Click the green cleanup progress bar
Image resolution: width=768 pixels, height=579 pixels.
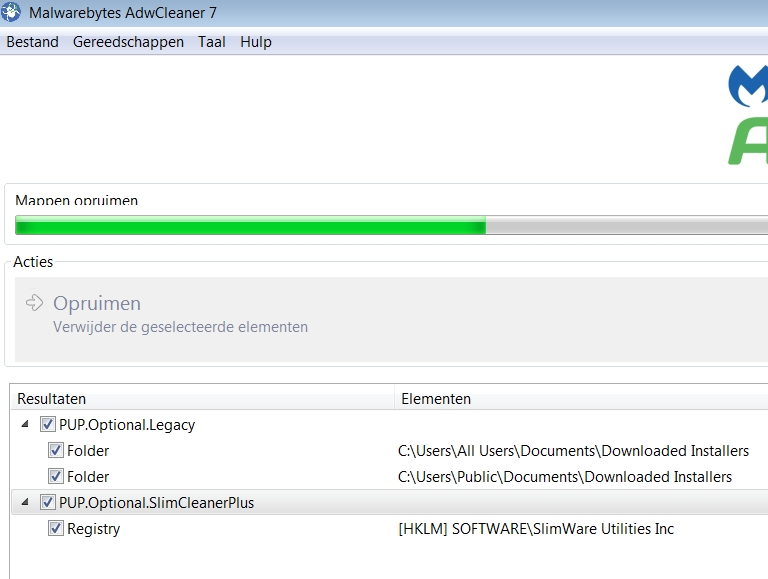(x=391, y=225)
